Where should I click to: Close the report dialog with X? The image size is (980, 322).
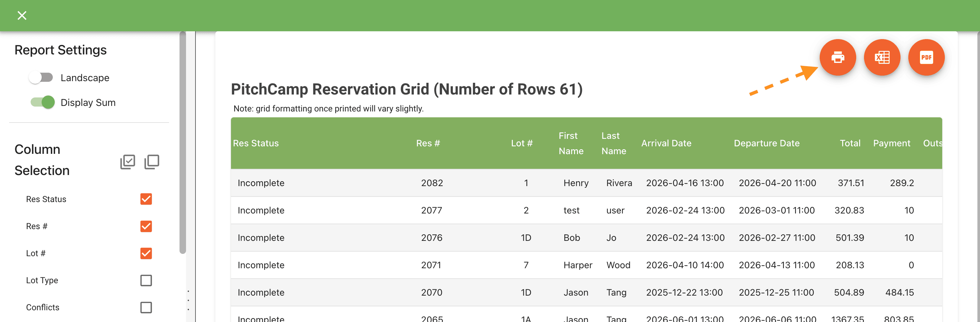tap(22, 16)
